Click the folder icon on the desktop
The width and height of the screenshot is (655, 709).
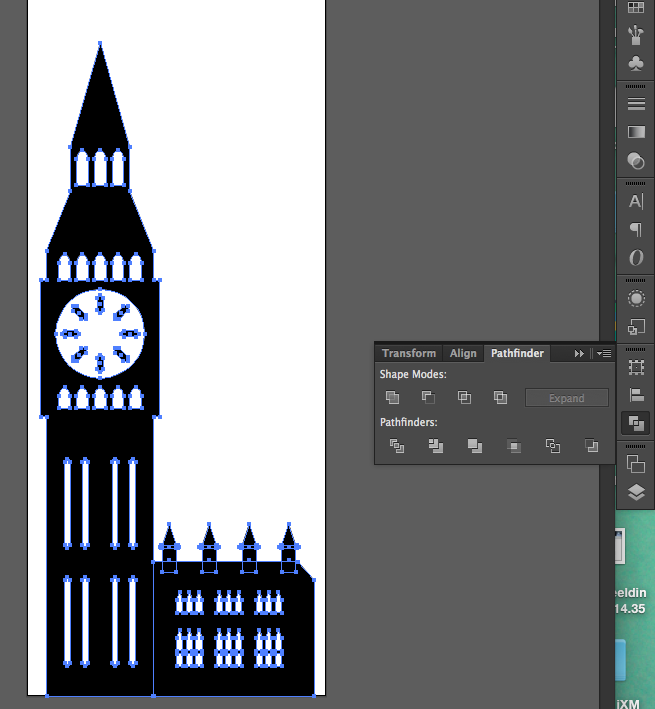click(x=620, y=660)
